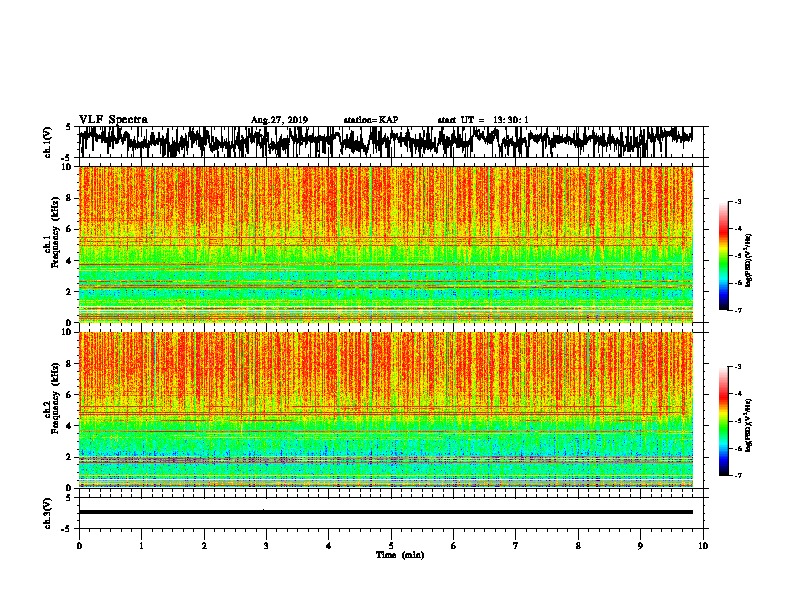Image resolution: width=792 pixels, height=612 pixels.
Task: Click the ch.1 spectrogram color scale bar
Action: [724, 256]
